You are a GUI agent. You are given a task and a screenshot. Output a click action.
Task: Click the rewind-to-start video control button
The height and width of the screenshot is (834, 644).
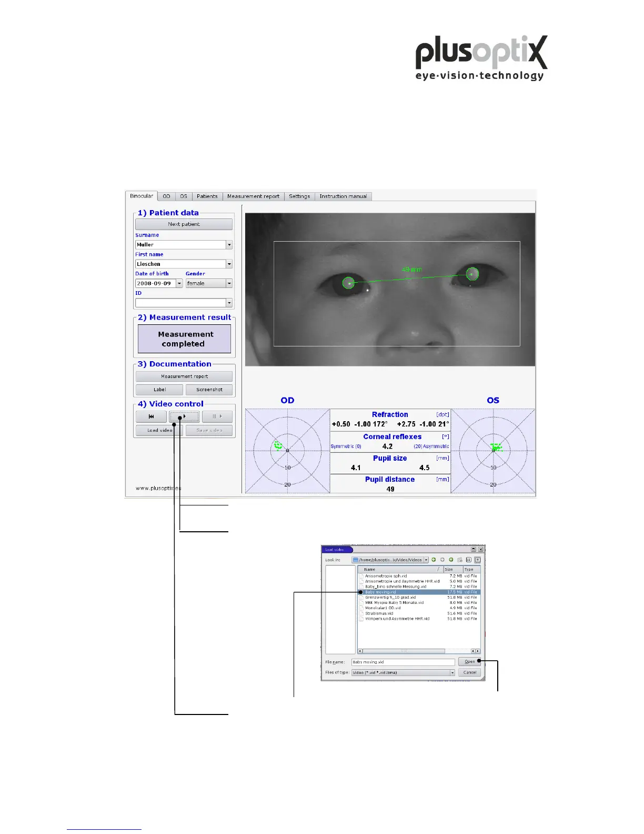click(151, 416)
